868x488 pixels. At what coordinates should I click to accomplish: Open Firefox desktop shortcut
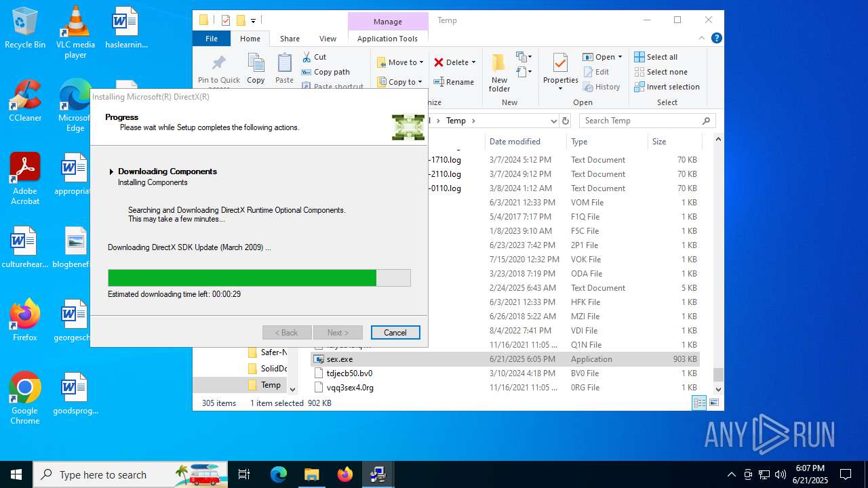25,320
